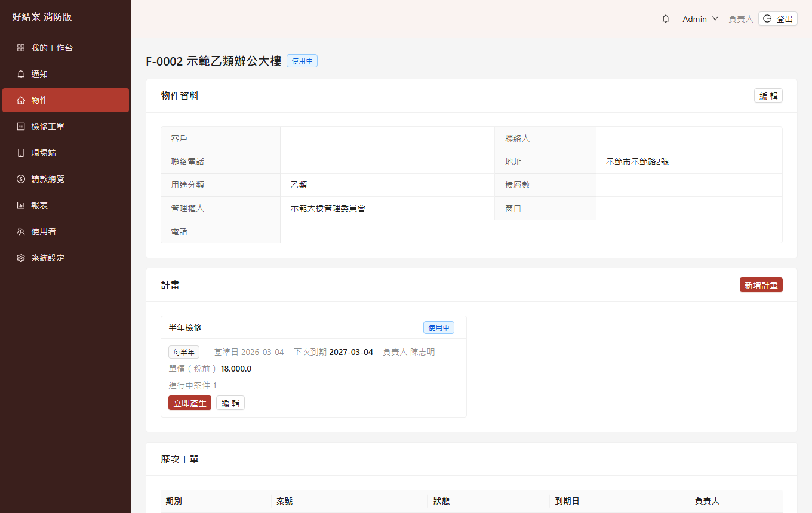
Task: Click the 負責人 role label in header
Action: [x=741, y=19]
